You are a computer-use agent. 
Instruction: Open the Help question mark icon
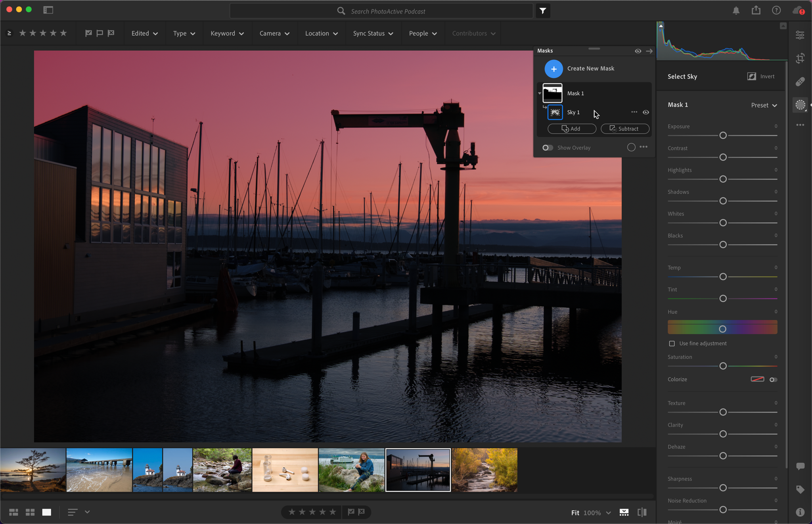776,11
